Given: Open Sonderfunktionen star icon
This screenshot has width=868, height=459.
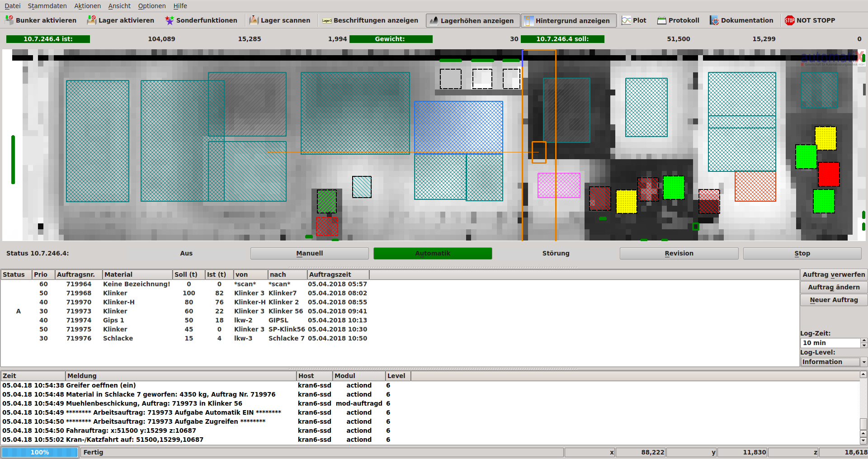Looking at the screenshot, I should coord(170,20).
